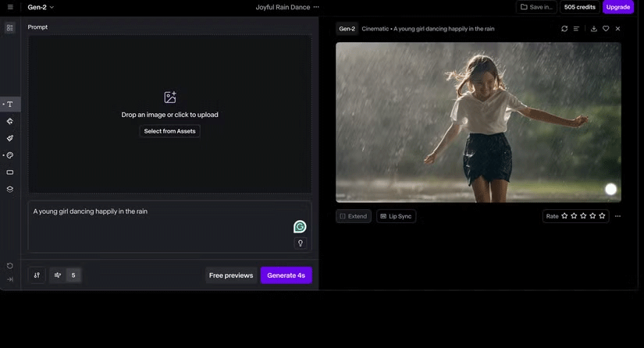Open more options beside the Rate stars
Viewport: 644px width, 348px height.
(617, 216)
